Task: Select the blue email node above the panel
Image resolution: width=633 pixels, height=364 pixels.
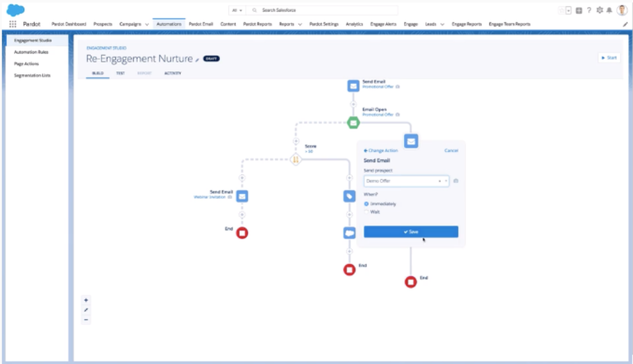Action: click(x=411, y=141)
